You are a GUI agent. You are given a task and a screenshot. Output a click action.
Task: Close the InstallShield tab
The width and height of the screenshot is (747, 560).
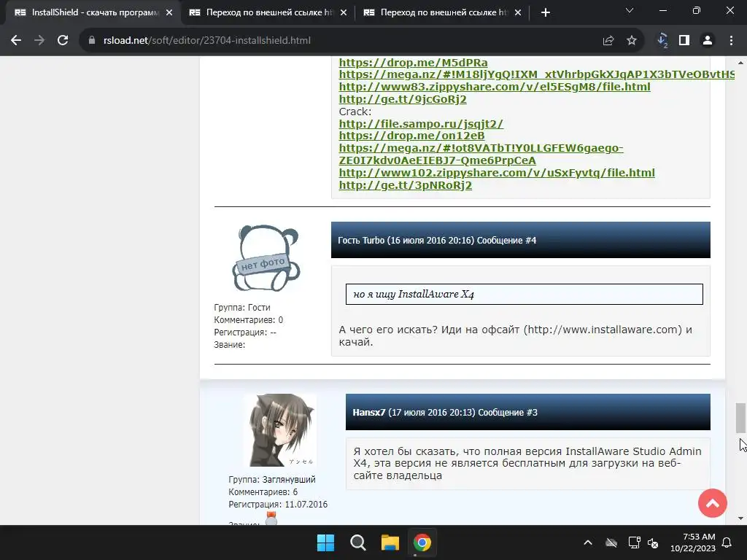(x=169, y=13)
